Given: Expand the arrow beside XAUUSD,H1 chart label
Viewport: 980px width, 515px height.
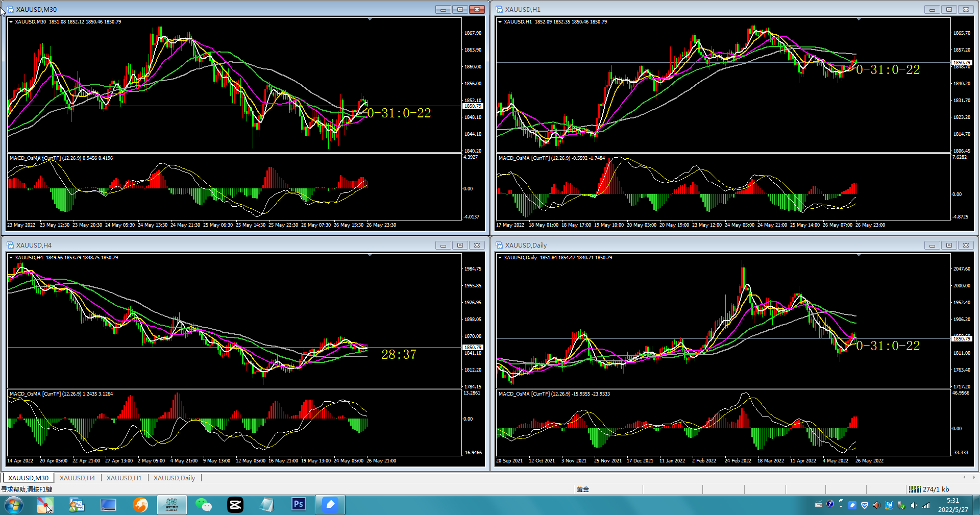Looking at the screenshot, I should click(500, 22).
